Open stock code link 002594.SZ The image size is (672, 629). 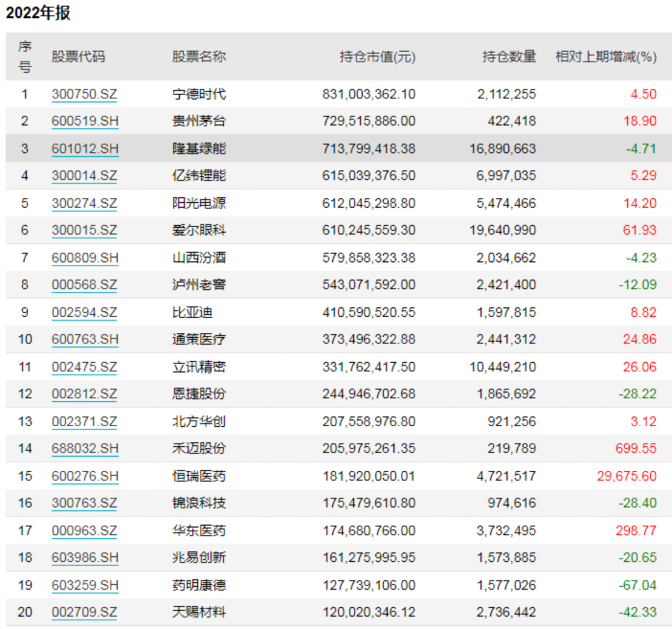pos(85,312)
